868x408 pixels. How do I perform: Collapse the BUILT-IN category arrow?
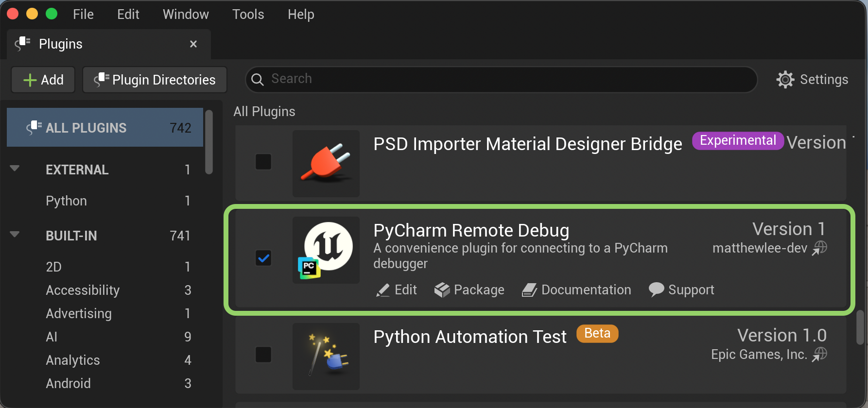[x=15, y=235]
